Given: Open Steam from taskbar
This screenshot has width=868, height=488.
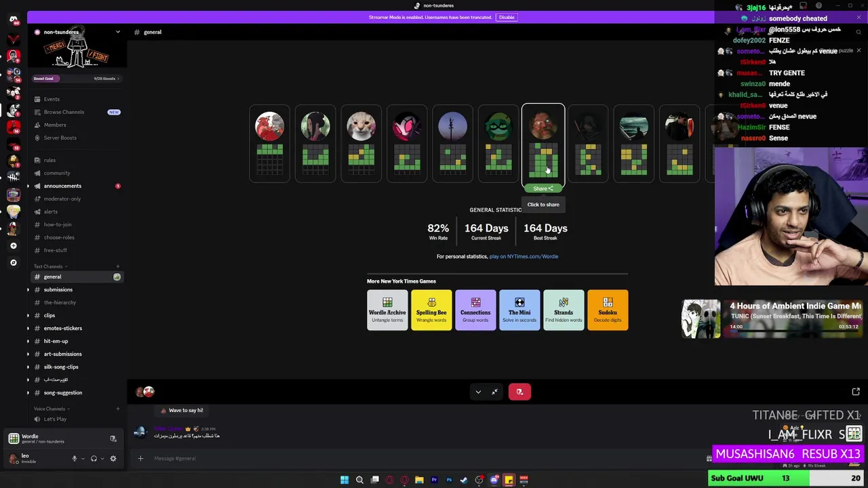Looking at the screenshot, I should (x=464, y=480).
